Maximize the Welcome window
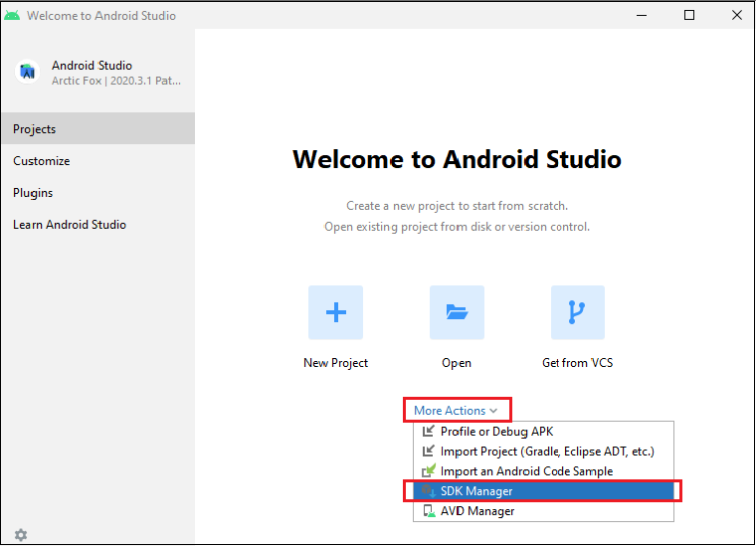 point(689,15)
